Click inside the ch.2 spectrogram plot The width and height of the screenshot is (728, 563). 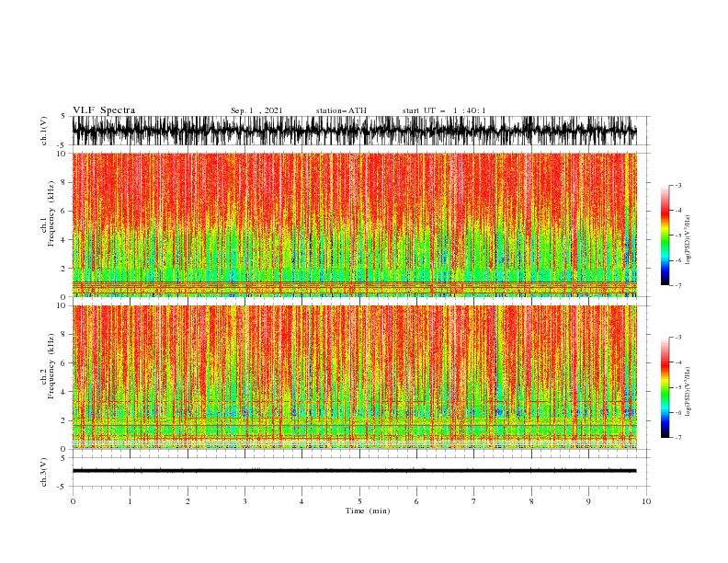click(355, 377)
